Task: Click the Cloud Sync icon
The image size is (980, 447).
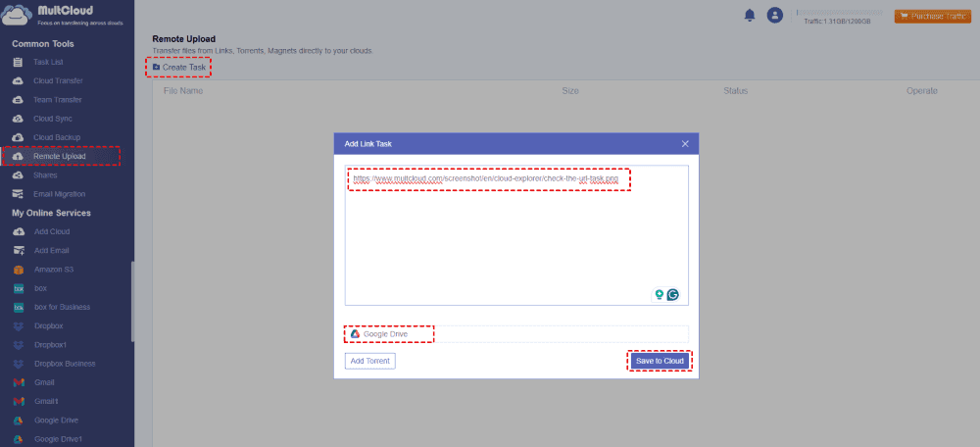Action: coord(18,119)
